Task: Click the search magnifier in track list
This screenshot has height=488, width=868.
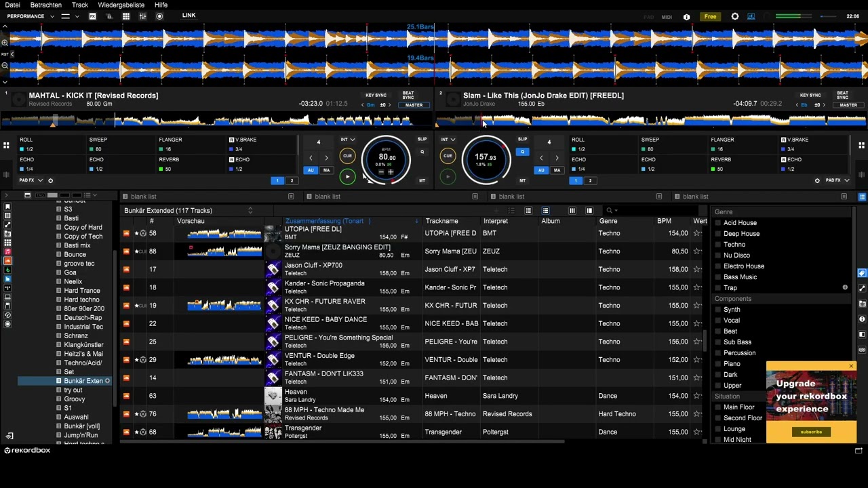Action: point(610,211)
